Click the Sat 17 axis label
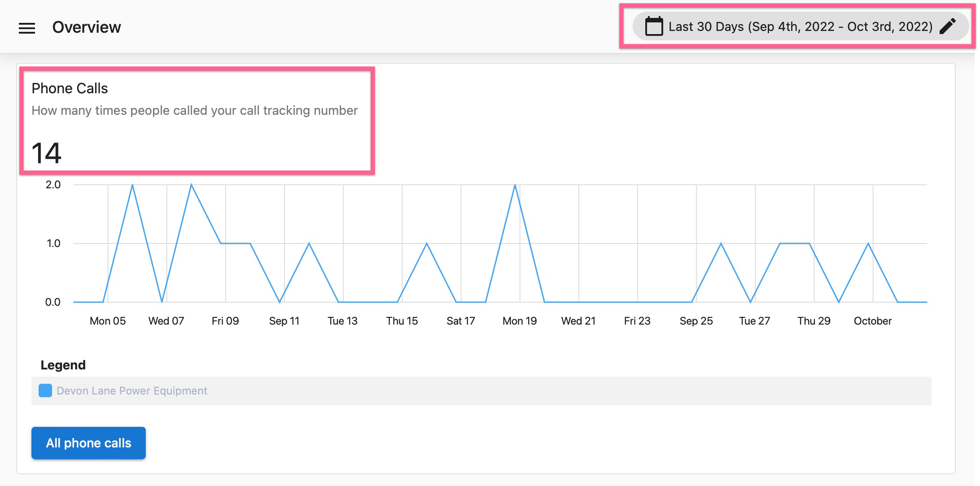Screen dimensions: 980x486 (461, 321)
